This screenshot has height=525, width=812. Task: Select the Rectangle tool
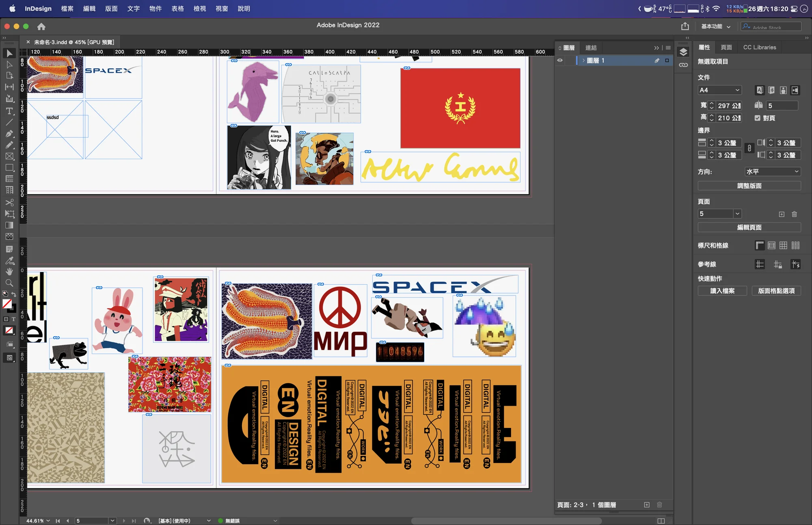pyautogui.click(x=9, y=168)
